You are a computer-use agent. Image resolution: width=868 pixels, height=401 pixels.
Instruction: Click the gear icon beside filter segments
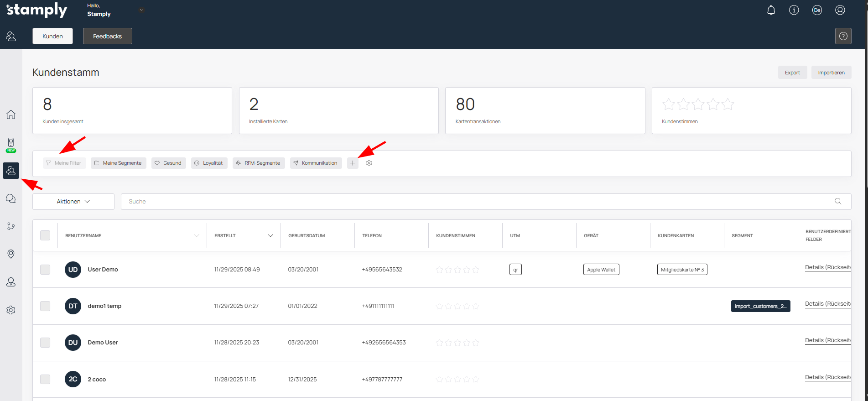pos(369,163)
